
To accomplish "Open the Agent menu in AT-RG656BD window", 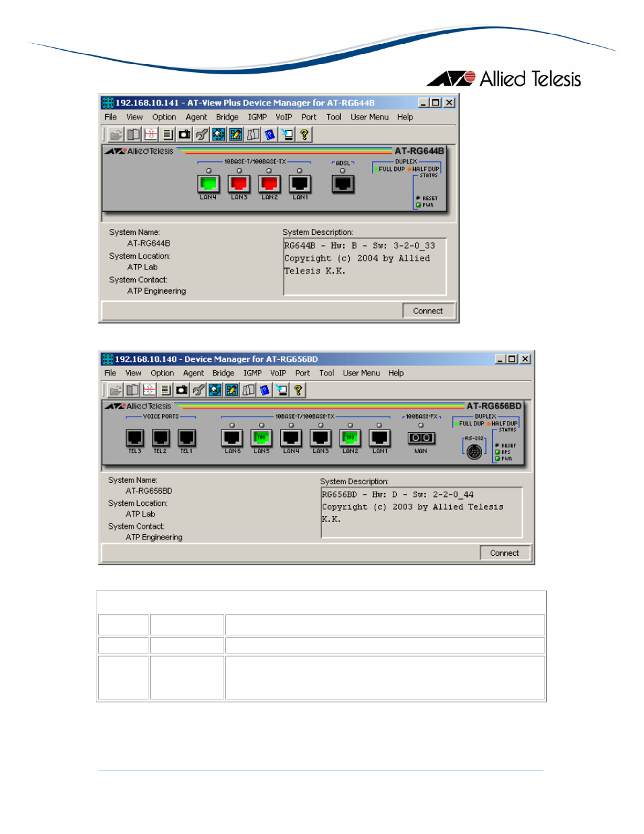I will [194, 373].
